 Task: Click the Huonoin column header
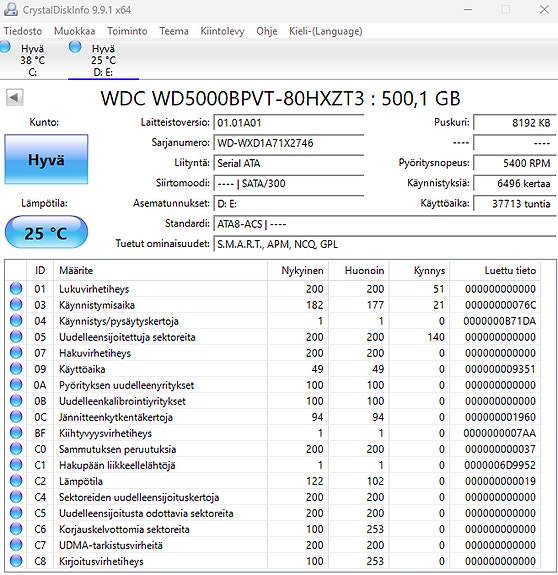pyautogui.click(x=359, y=271)
